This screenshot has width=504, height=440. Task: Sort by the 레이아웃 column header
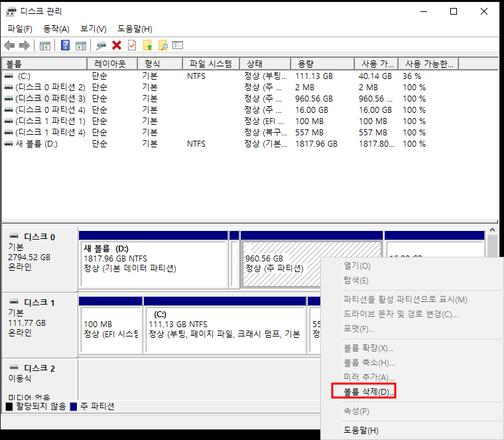click(113, 64)
